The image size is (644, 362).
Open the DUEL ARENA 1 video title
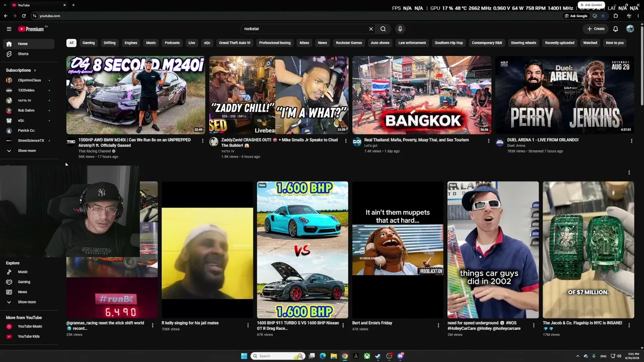pyautogui.click(x=543, y=140)
